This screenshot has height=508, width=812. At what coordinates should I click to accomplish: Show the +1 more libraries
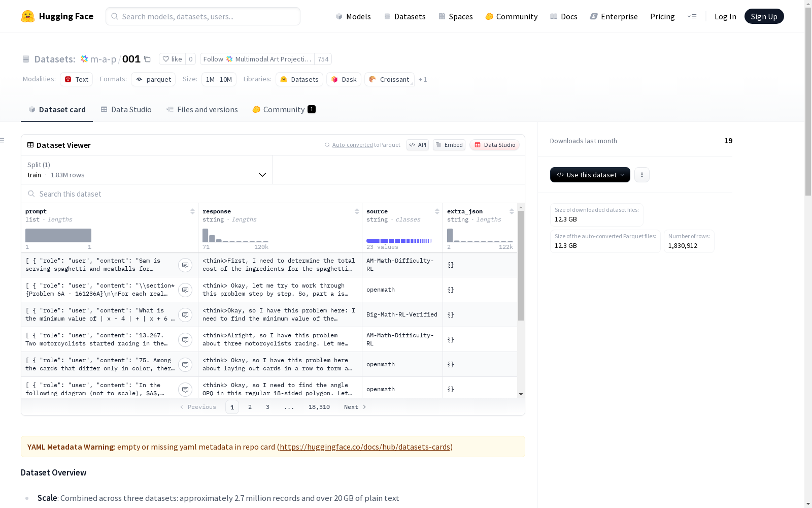423,79
